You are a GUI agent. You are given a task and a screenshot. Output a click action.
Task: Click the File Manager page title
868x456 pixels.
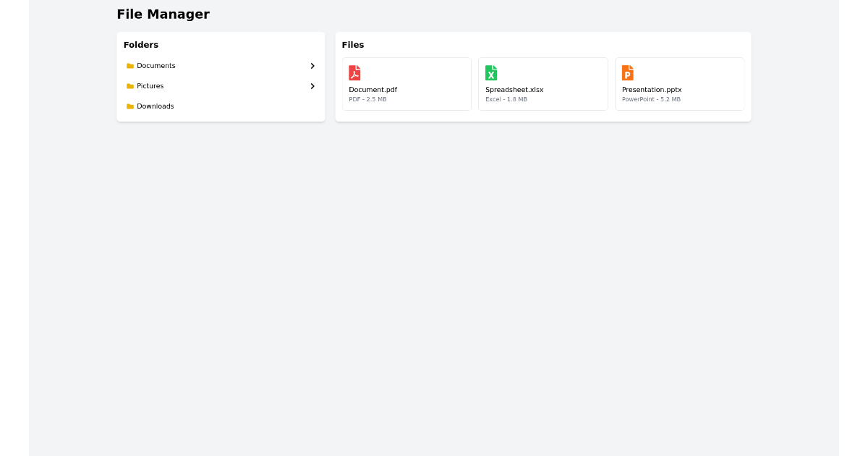click(163, 14)
